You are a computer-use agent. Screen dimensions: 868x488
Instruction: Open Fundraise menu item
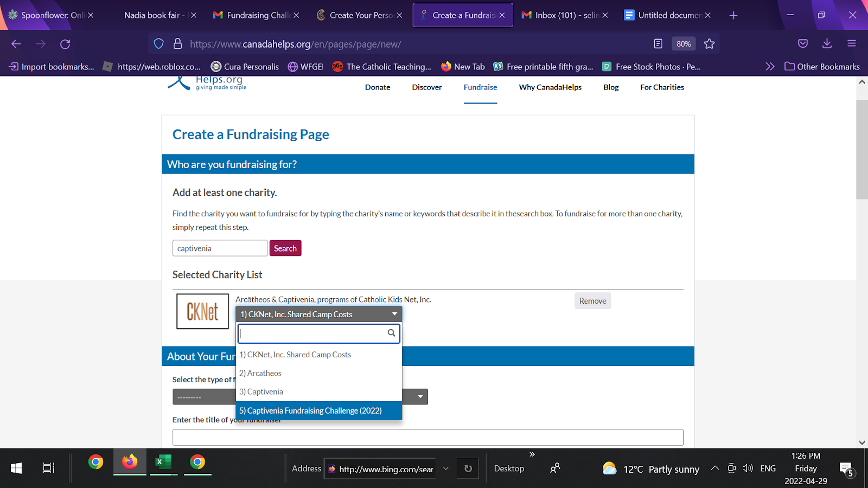point(480,87)
